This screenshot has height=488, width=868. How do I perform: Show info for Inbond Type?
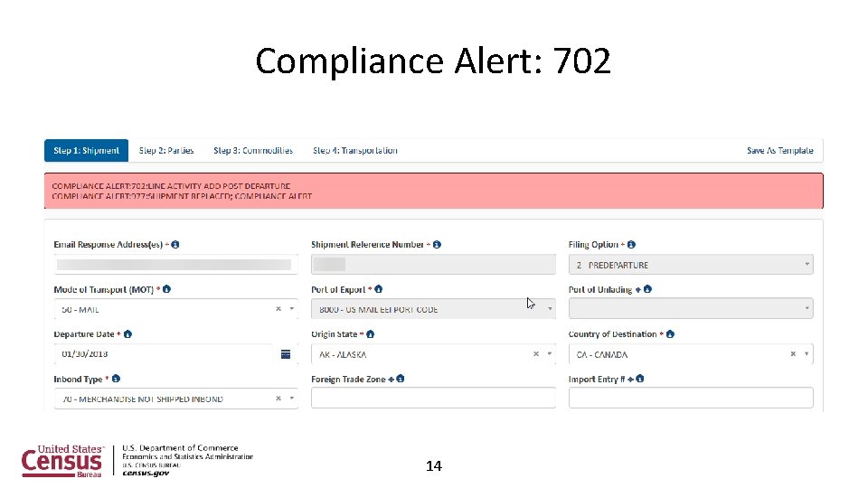point(116,379)
